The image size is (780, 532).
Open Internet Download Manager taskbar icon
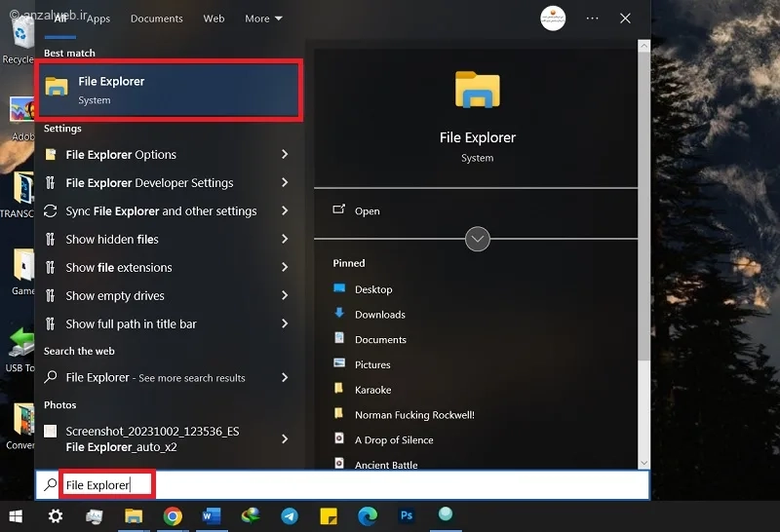coord(251,515)
